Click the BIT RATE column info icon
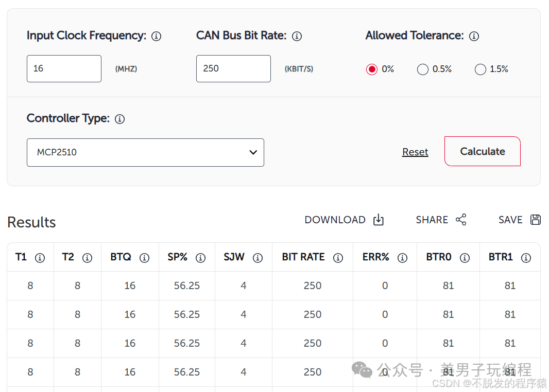 tap(338, 258)
